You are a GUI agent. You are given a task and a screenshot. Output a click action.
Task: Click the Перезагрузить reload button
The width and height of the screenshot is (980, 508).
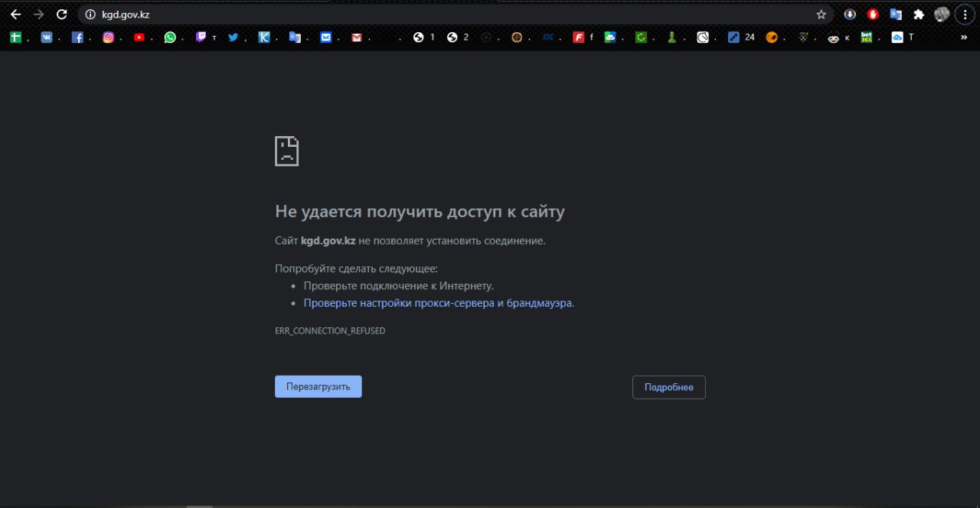[318, 386]
